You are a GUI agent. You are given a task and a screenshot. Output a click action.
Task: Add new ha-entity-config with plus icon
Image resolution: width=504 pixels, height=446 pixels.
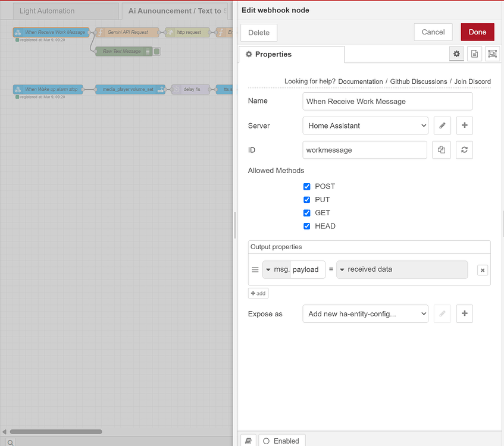[x=465, y=313]
